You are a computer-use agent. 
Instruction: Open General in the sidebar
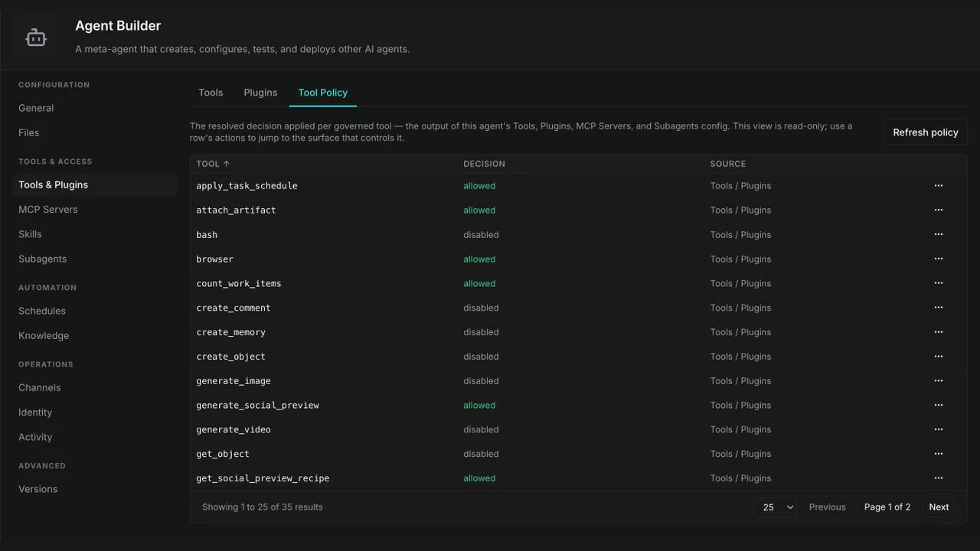(x=36, y=108)
